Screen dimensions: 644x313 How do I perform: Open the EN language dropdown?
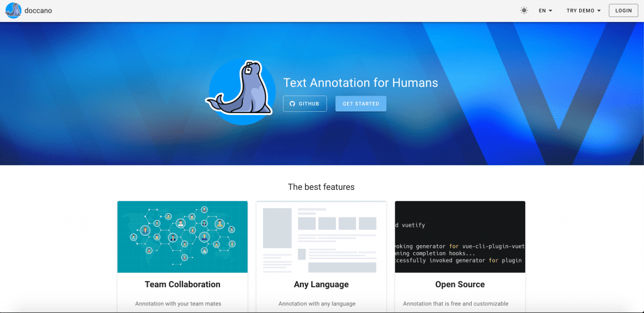[545, 11]
